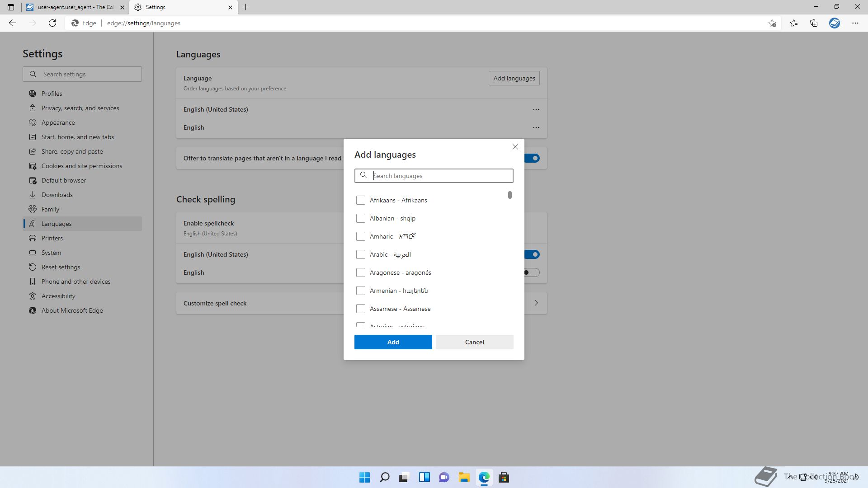This screenshot has width=868, height=488.
Task: Open options for English language row
Action: pyautogui.click(x=536, y=127)
